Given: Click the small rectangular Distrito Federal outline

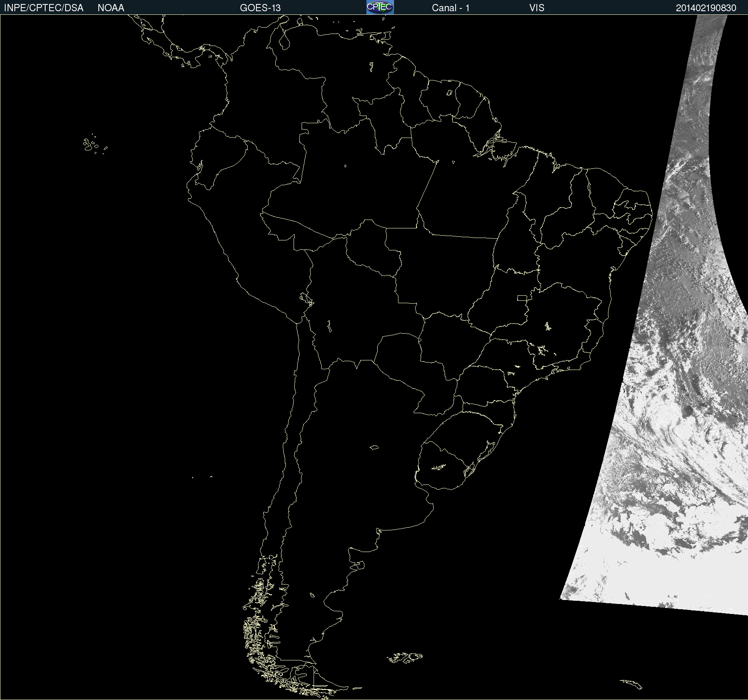Looking at the screenshot, I should (x=522, y=298).
